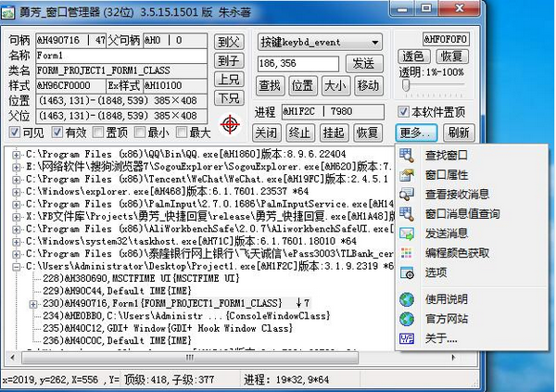This screenshot has height=392, width=556.
Task: Expand the Form1 FORM_PROJECT1_FORM1_CLASS node
Action: tap(33, 304)
